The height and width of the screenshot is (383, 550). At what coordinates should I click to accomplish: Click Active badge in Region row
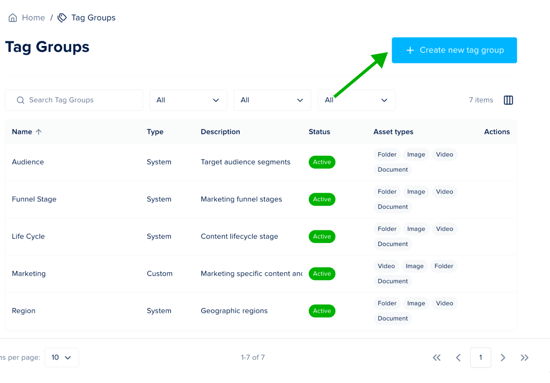[x=322, y=311]
